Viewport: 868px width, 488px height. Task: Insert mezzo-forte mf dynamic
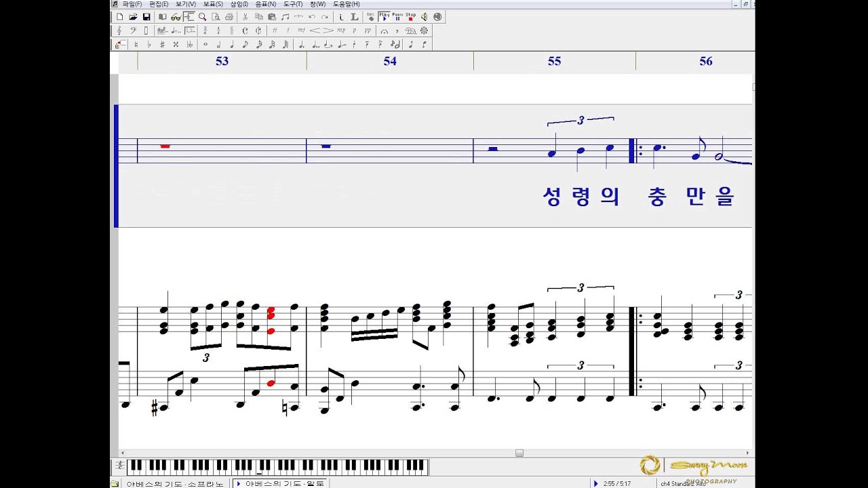point(301,30)
